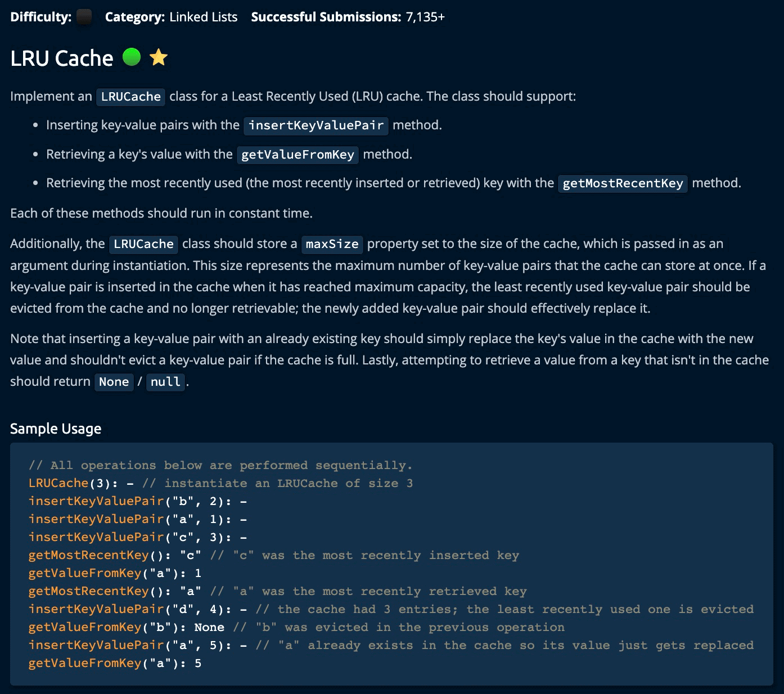Click the black difficulty indicator square
784x694 pixels.
point(84,17)
